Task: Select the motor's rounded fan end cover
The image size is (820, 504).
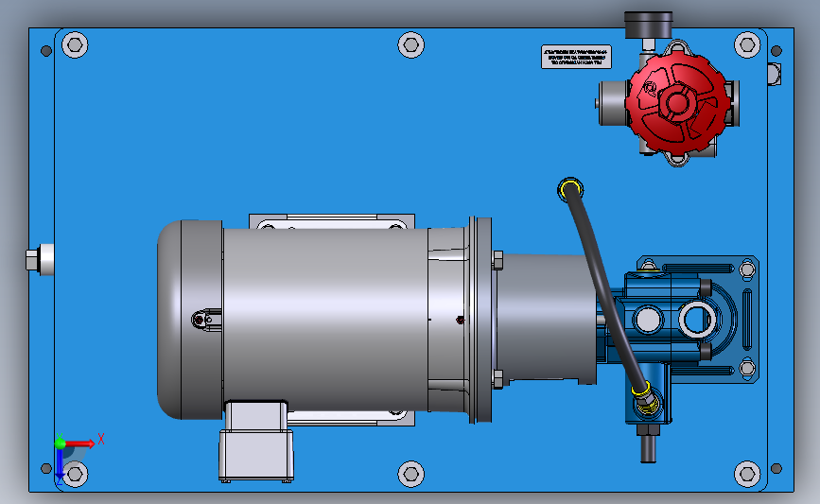Action: pos(189,320)
